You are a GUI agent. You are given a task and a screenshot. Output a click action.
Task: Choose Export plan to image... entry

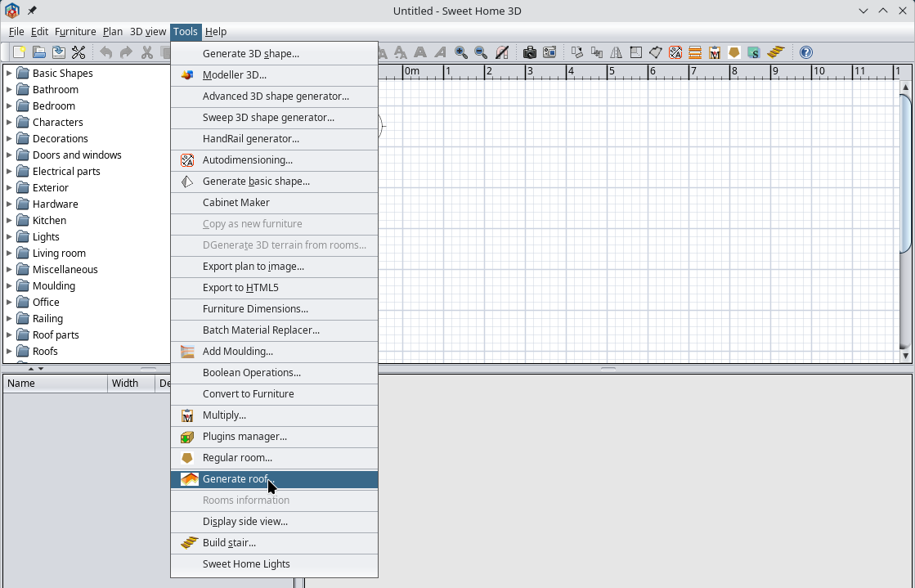click(274, 267)
